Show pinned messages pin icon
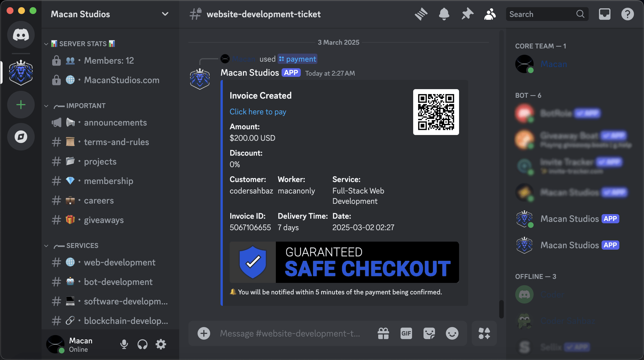Image resolution: width=644 pixels, height=360 pixels. (467, 14)
